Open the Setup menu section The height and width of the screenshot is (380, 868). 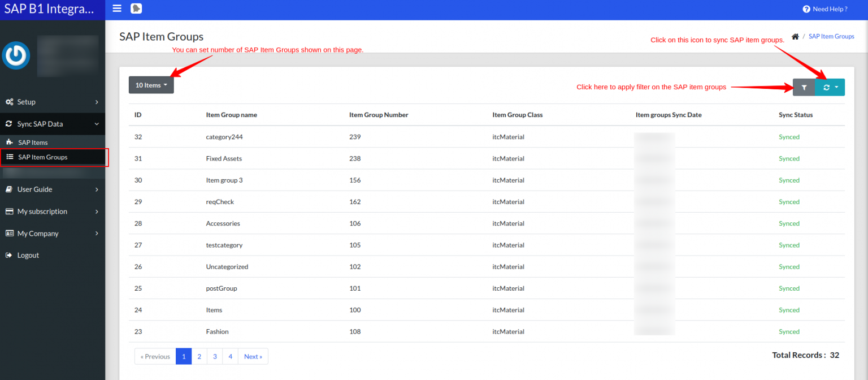pyautogui.click(x=25, y=102)
